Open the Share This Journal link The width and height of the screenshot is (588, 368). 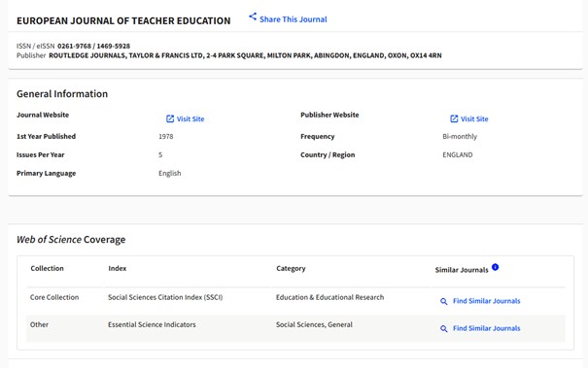293,19
